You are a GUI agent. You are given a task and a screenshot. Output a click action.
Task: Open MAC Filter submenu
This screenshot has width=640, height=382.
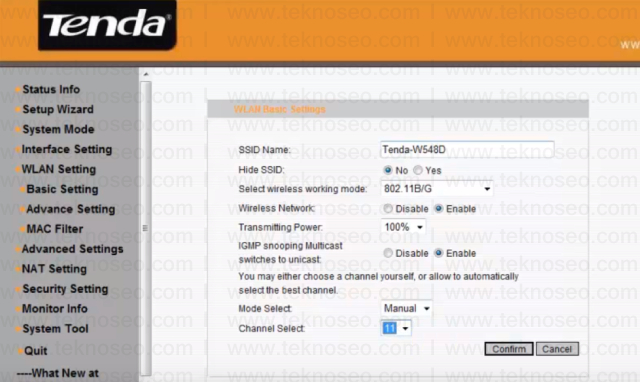pyautogui.click(x=55, y=229)
